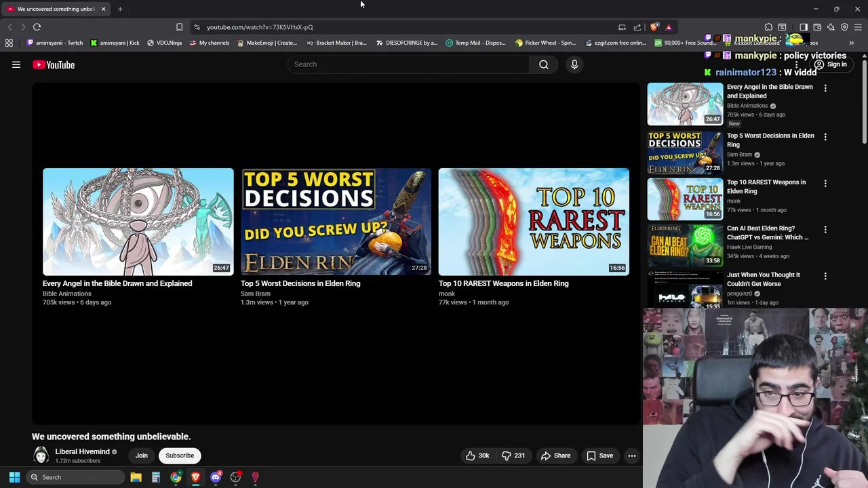
Task: Open Brave Rewards triangle icon
Action: pyautogui.click(x=669, y=27)
